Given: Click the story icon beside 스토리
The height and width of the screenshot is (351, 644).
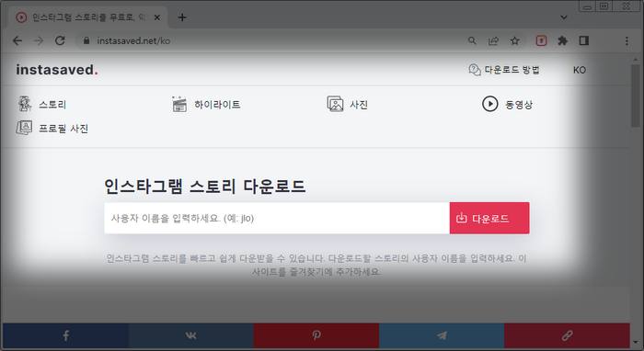Looking at the screenshot, I should (25, 104).
